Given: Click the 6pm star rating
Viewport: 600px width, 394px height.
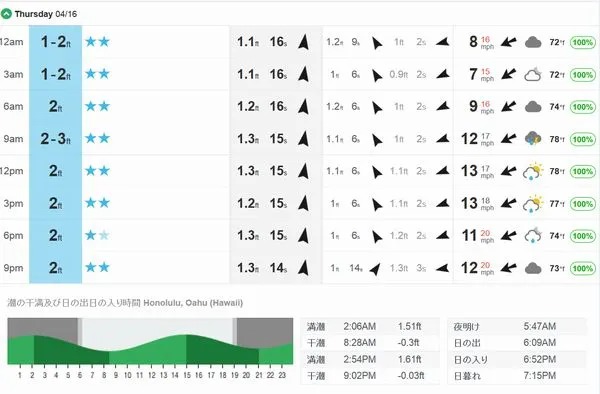Looking at the screenshot, I should 97,235.
